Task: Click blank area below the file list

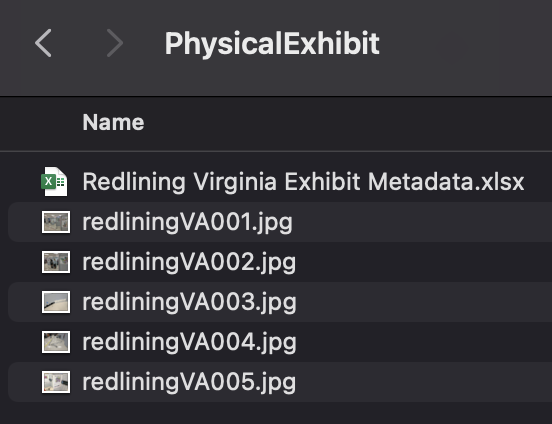Action: pos(276,413)
